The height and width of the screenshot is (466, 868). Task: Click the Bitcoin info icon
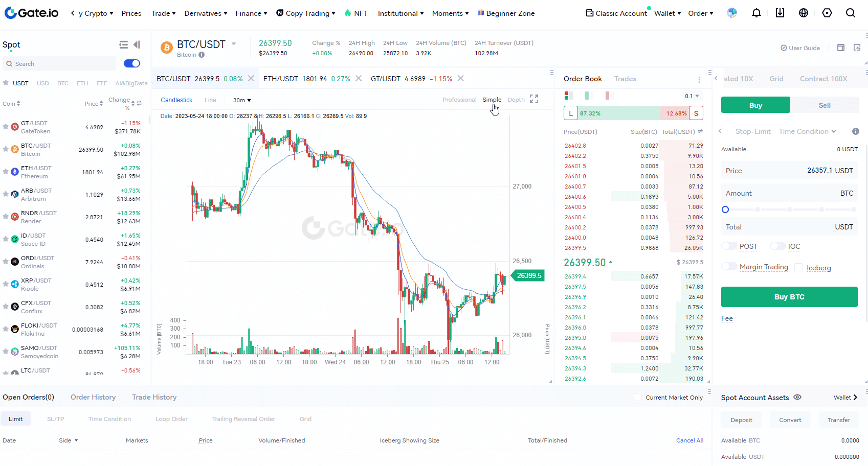pos(202,55)
